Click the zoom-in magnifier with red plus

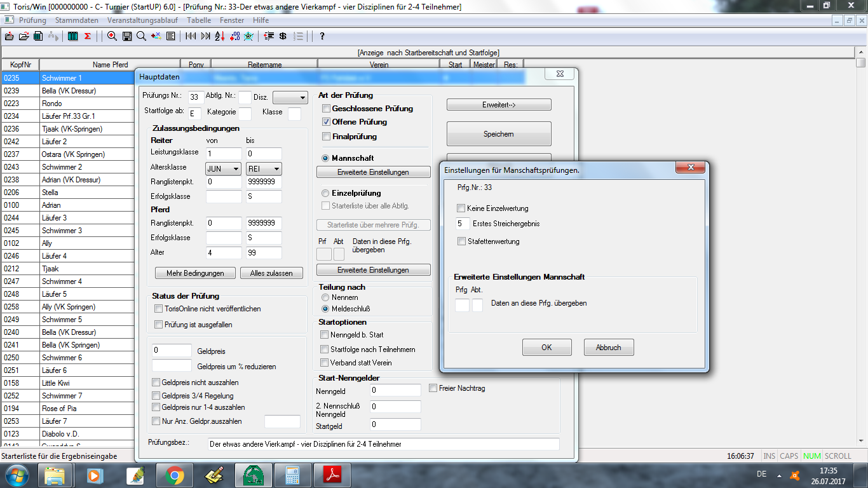pyautogui.click(x=112, y=36)
